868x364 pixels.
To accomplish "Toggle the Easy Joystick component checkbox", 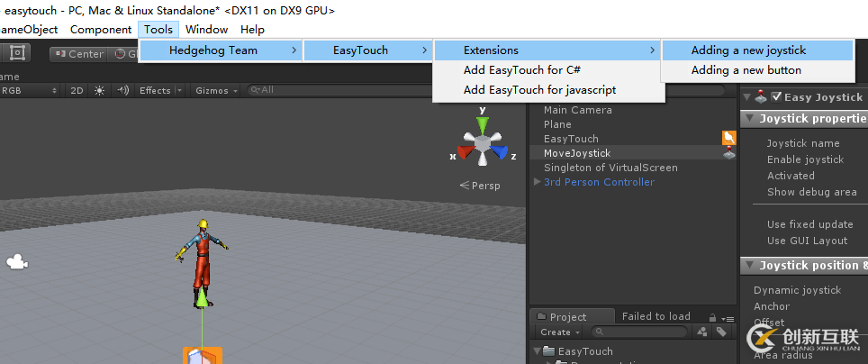I will click(776, 97).
